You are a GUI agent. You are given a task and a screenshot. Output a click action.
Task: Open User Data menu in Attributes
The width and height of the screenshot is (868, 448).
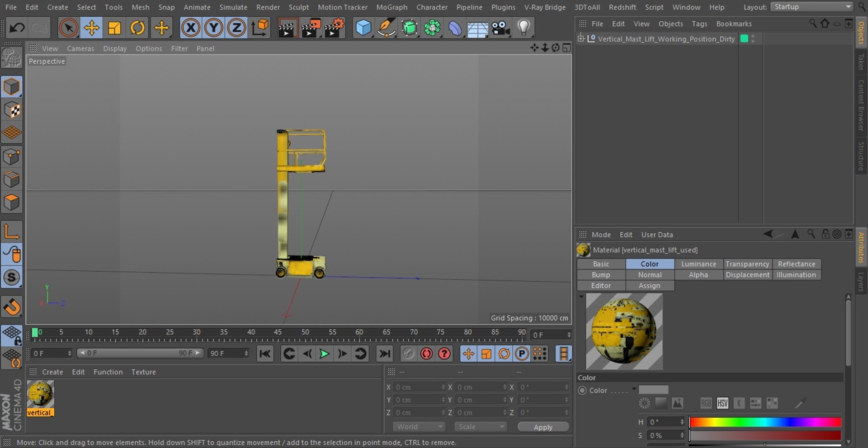[657, 235]
